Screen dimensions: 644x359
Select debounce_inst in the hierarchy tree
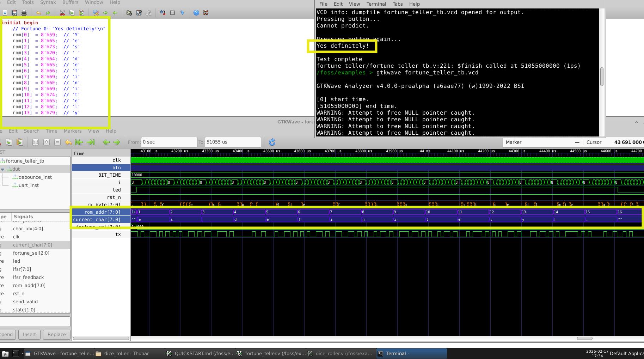point(35,177)
